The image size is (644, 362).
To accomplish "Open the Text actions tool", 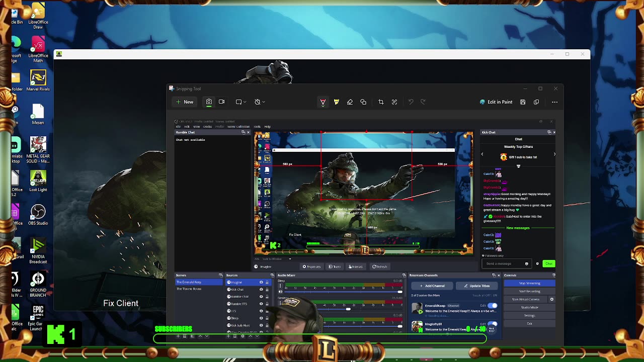I will (394, 102).
